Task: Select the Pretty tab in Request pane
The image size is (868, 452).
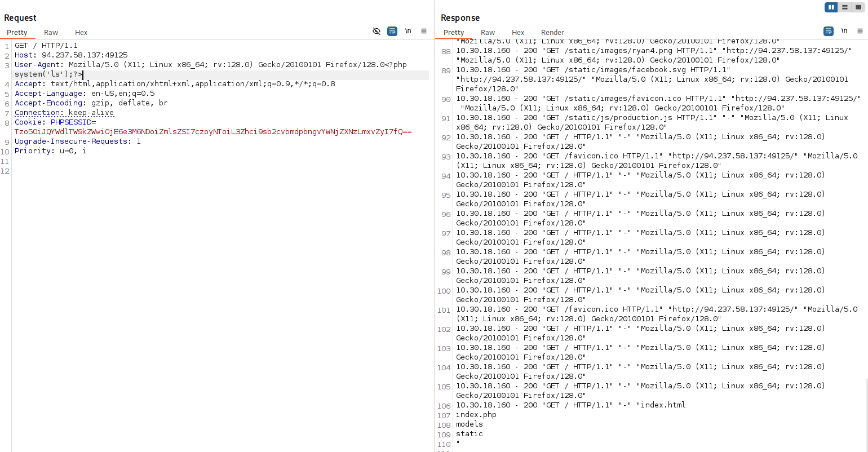Action: click(17, 33)
